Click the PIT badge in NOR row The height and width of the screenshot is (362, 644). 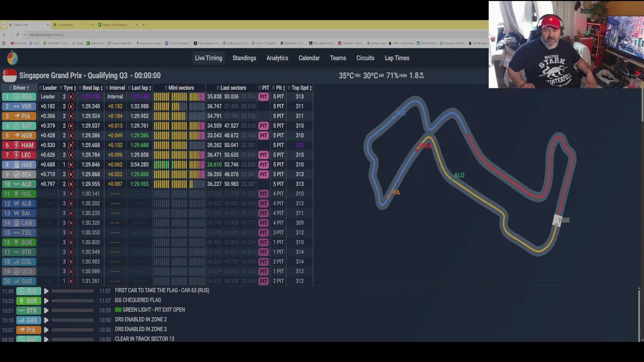pos(264,135)
